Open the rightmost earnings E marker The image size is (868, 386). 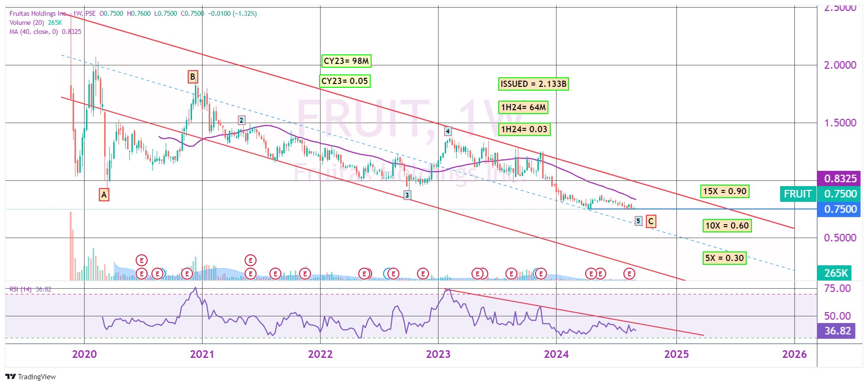(x=630, y=273)
